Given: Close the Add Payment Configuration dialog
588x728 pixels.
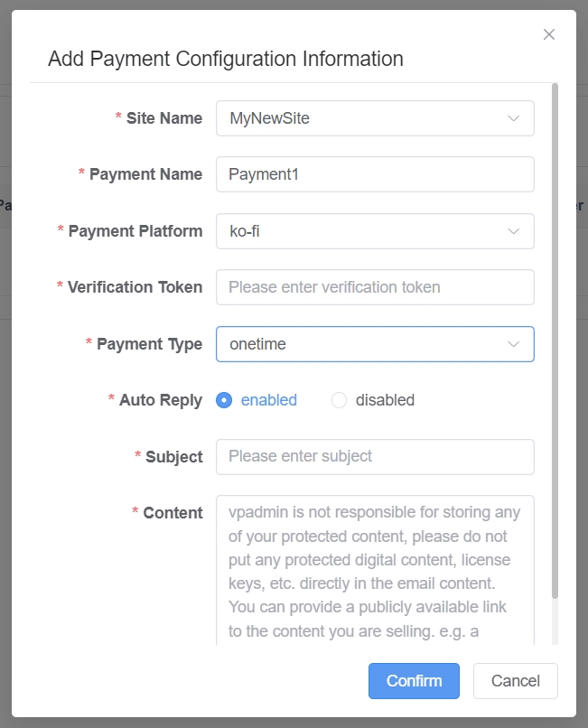Looking at the screenshot, I should tap(549, 34).
